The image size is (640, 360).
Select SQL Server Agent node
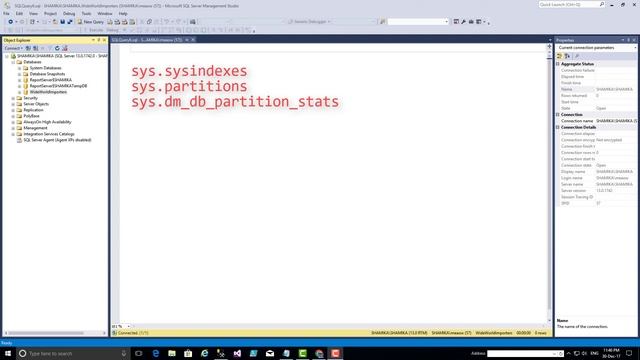pyautogui.click(x=57, y=140)
